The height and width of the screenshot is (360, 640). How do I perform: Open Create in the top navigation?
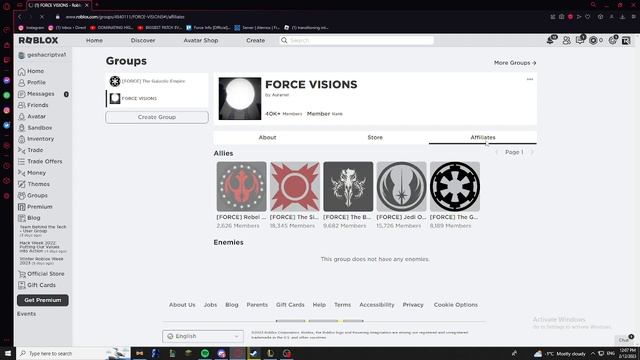coord(256,40)
